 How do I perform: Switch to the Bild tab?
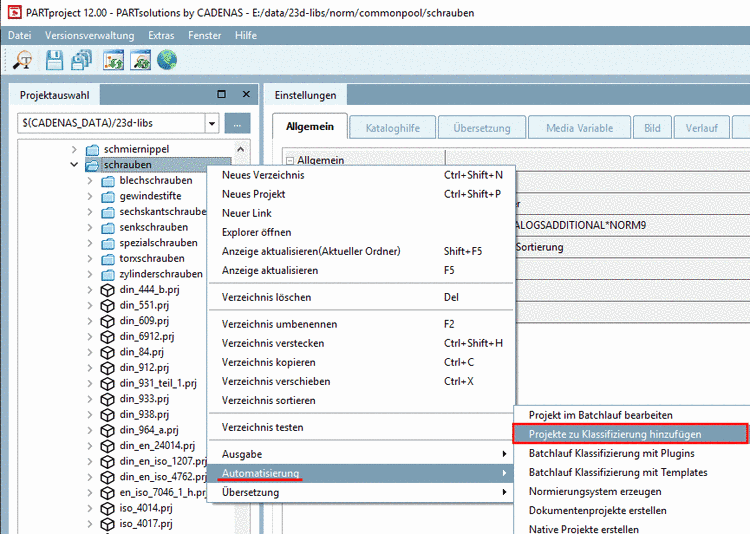tap(652, 128)
